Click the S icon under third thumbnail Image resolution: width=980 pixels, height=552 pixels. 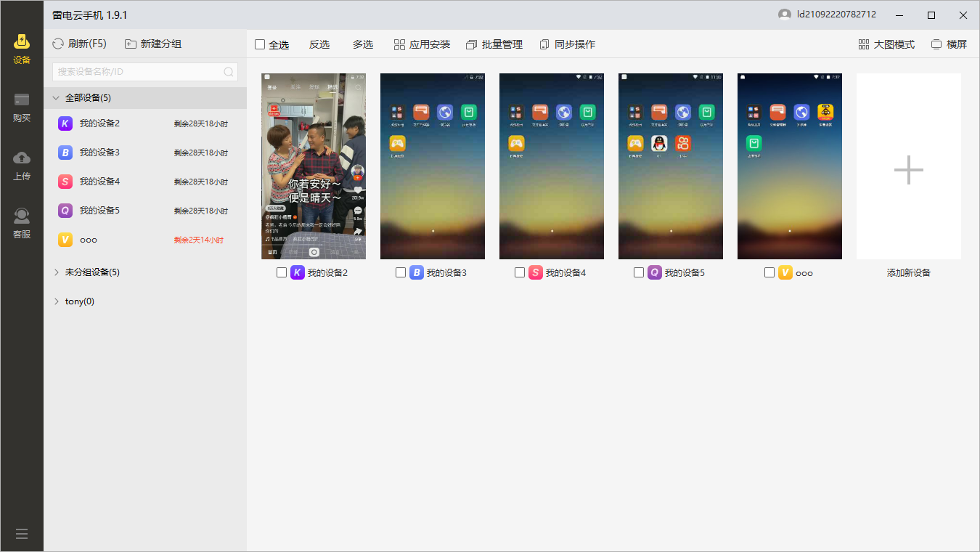[536, 272]
